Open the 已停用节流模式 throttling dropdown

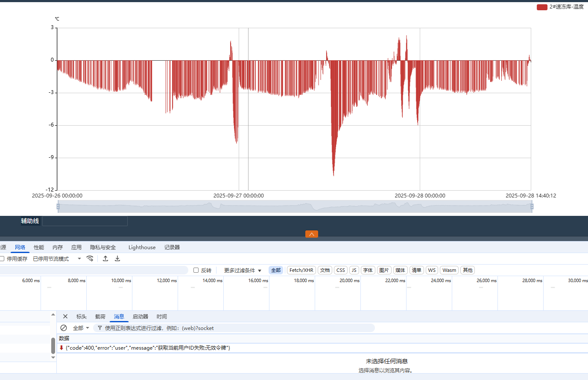pos(57,259)
